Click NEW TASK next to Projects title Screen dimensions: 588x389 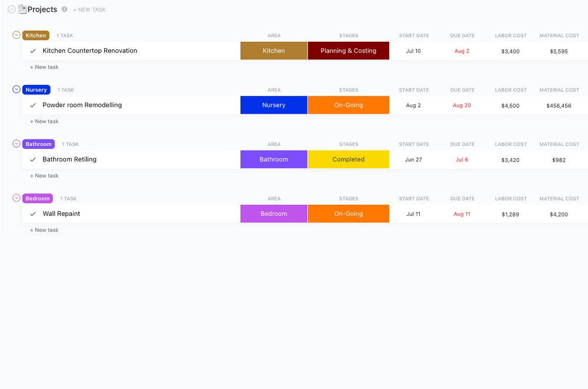point(89,9)
